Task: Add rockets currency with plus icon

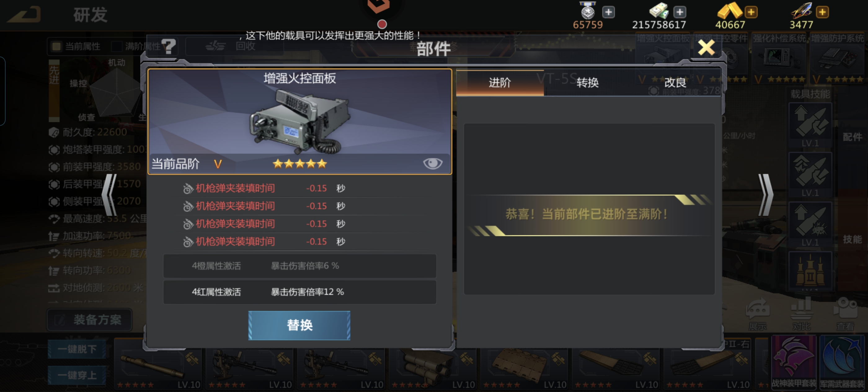Action: click(x=822, y=12)
